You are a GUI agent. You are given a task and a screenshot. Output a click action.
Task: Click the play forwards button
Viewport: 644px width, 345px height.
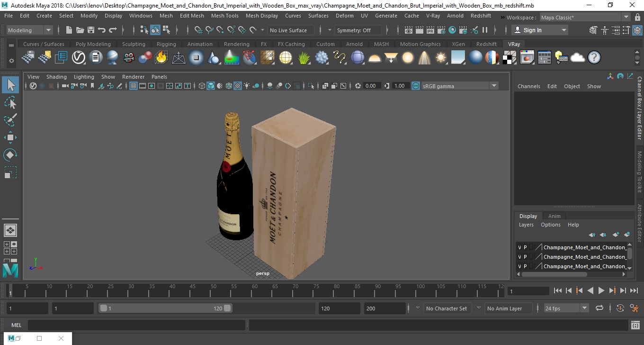(601, 291)
